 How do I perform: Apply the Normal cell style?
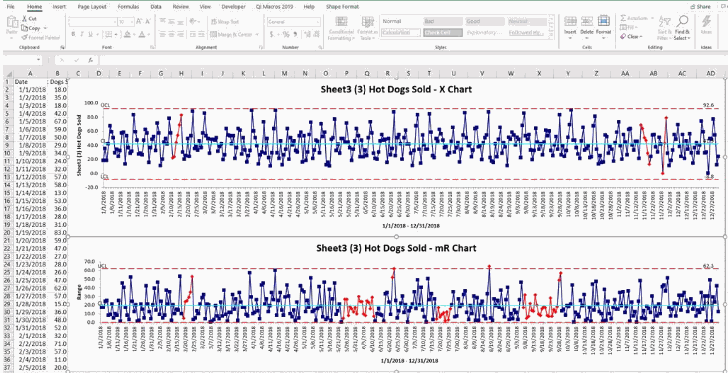pyautogui.click(x=401, y=21)
